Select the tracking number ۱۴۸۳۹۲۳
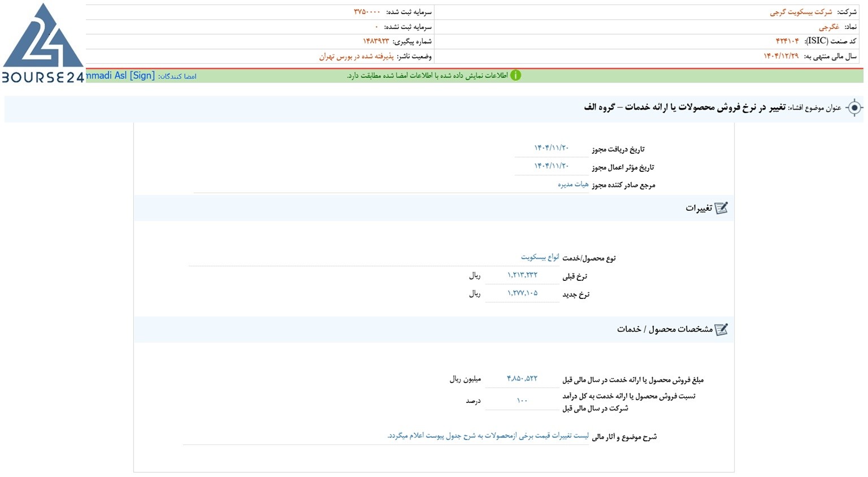The height and width of the screenshot is (477, 868). point(376,41)
